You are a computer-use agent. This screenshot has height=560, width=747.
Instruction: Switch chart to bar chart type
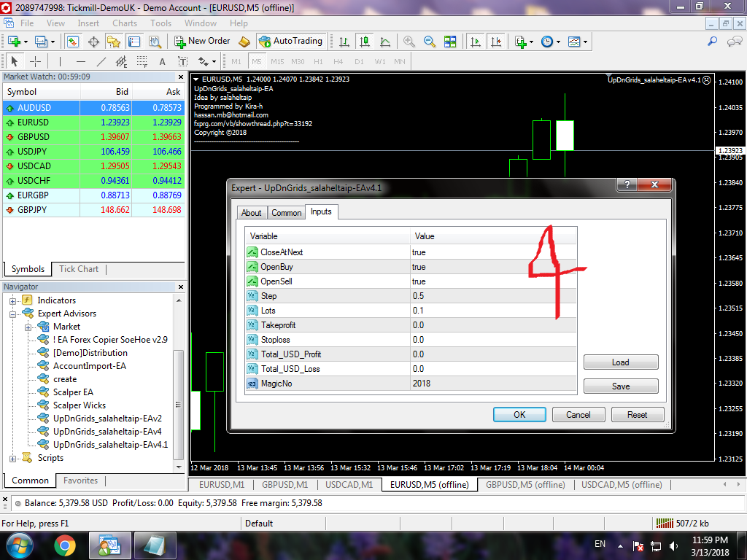pos(344,42)
